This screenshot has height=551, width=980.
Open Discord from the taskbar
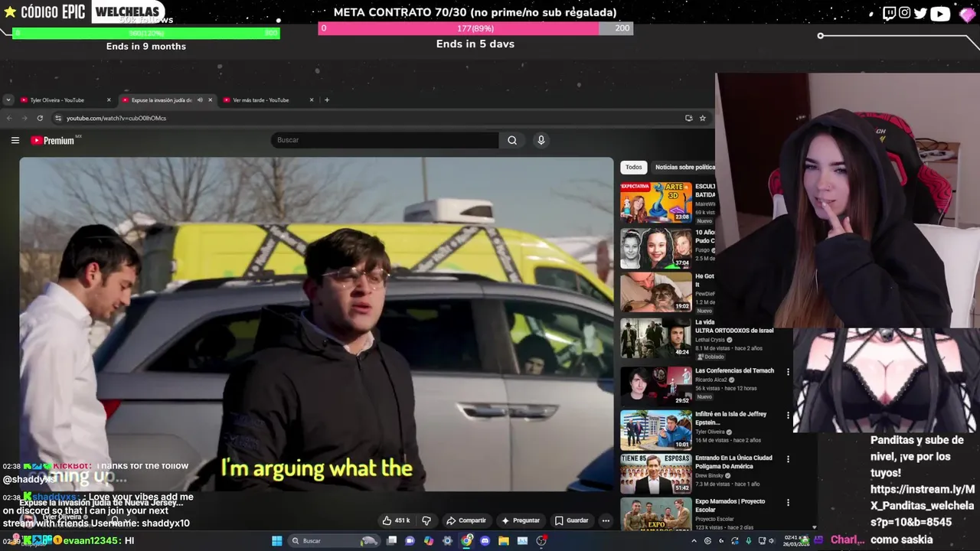(x=485, y=541)
